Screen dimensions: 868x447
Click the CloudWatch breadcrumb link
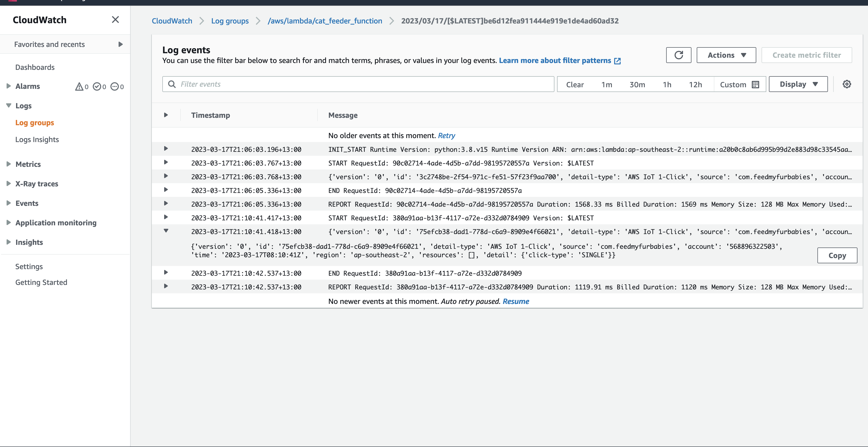coord(172,21)
